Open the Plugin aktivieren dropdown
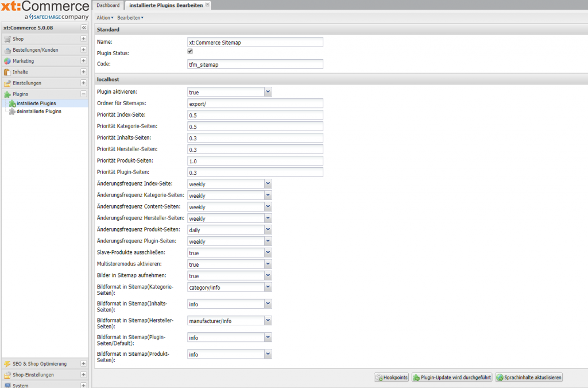Image resolution: width=588 pixels, height=388 pixels. point(268,92)
